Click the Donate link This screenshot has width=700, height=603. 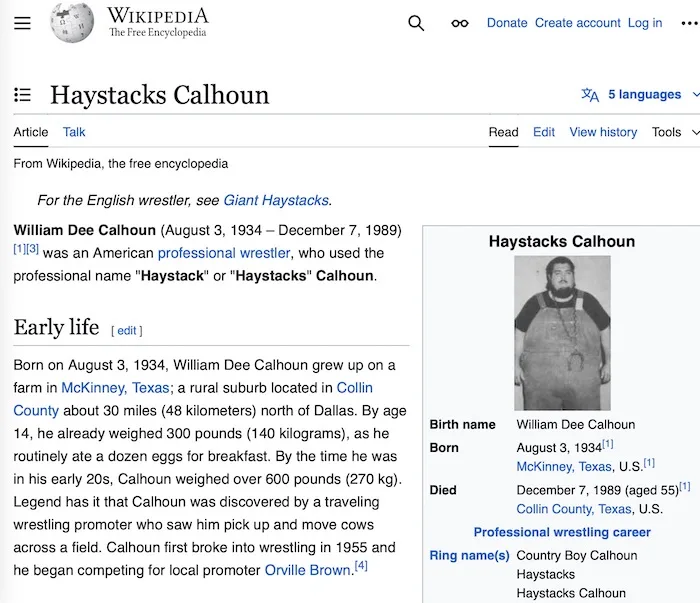click(507, 23)
